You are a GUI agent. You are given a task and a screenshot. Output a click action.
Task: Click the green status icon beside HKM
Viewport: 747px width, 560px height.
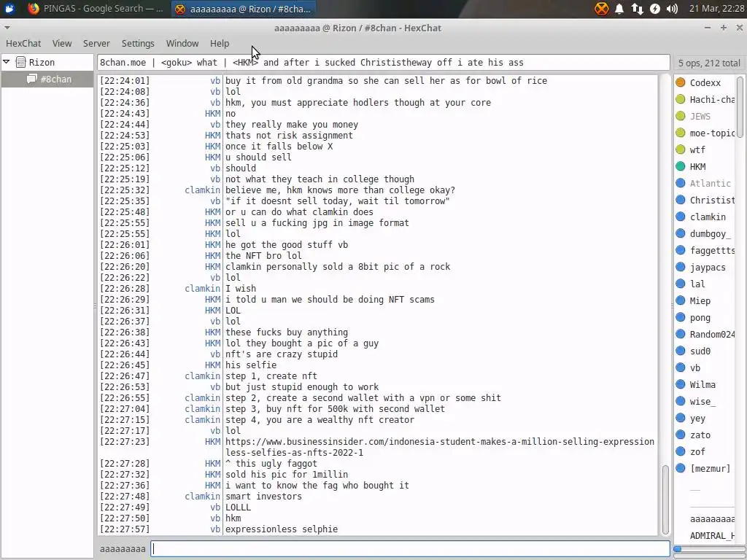click(681, 166)
